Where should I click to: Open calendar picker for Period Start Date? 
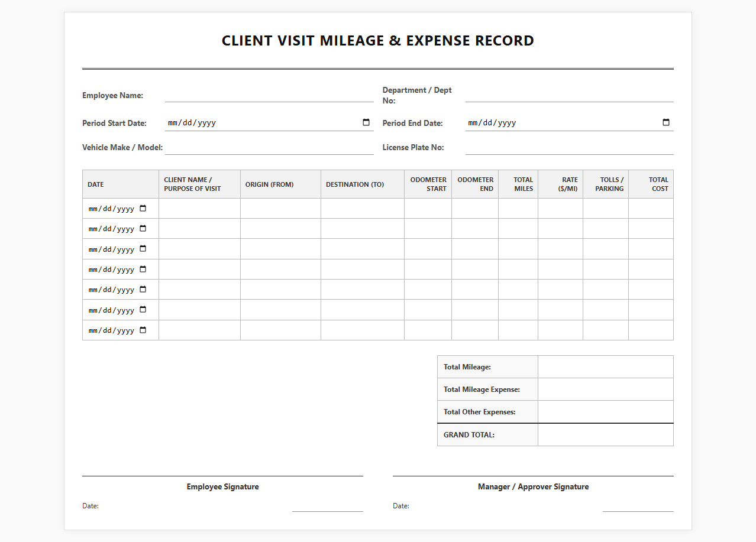pos(366,122)
